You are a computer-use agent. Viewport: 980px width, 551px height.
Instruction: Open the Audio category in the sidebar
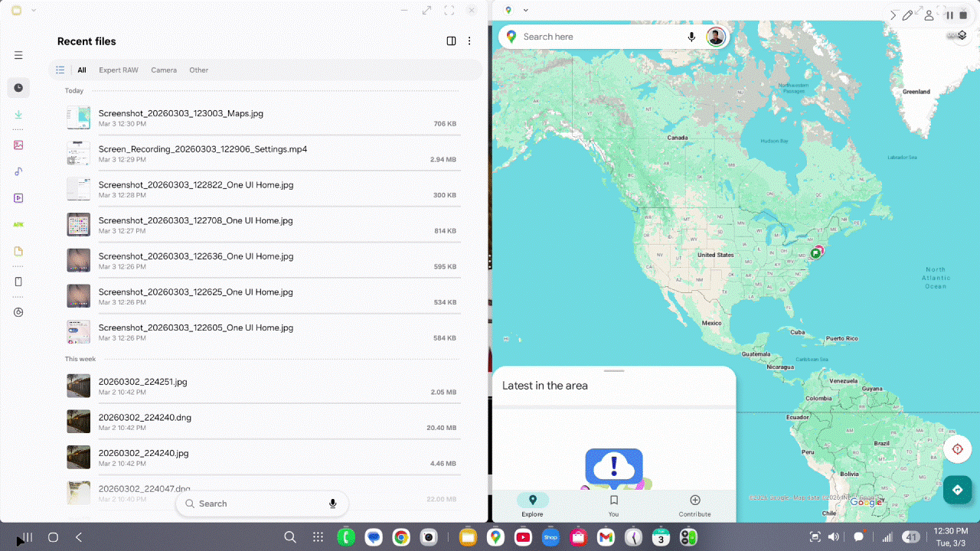click(18, 171)
